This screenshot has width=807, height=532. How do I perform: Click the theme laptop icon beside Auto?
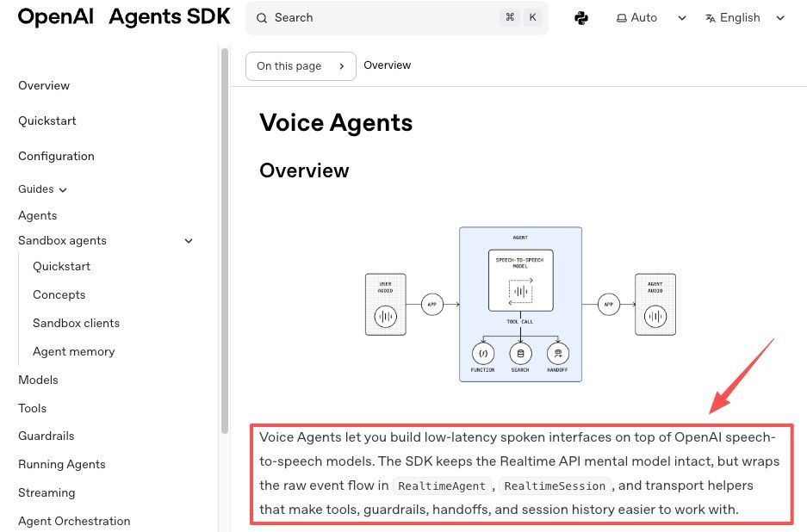pos(622,18)
